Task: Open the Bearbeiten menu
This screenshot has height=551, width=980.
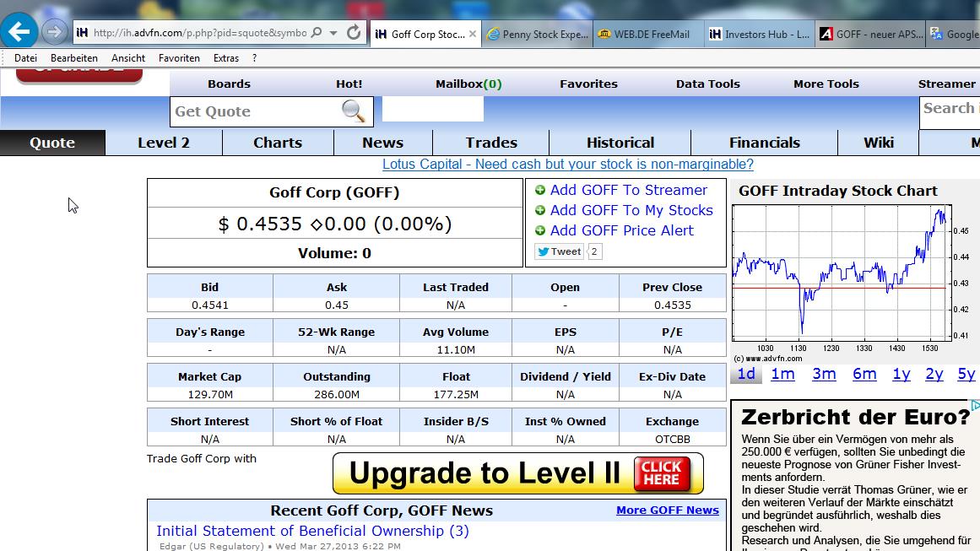Action: 73,58
